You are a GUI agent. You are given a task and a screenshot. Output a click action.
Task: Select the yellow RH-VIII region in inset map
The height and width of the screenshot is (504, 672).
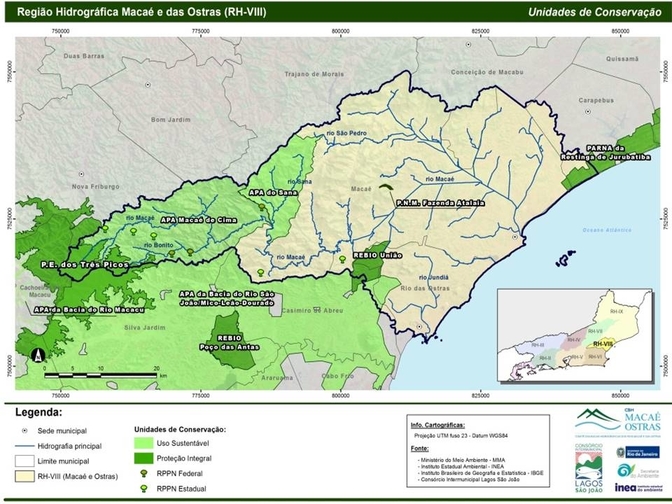coord(601,341)
